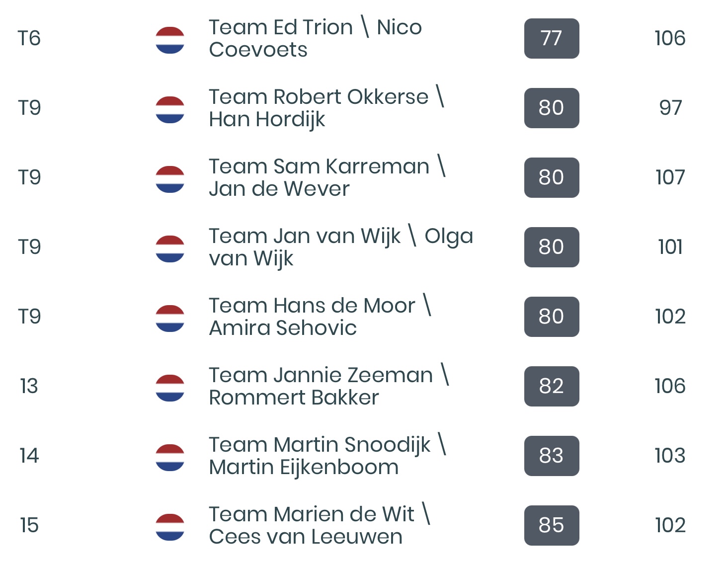Click the flag beside Team Jan van Wijk

pos(170,248)
